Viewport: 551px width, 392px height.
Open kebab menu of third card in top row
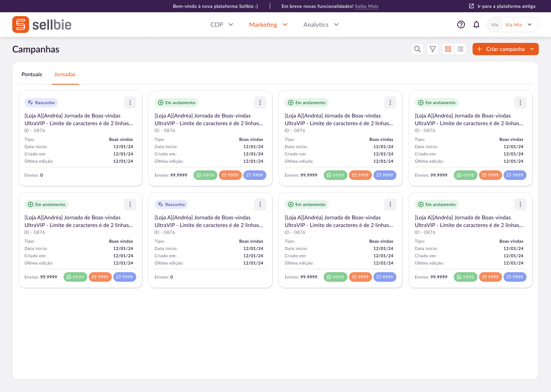[x=390, y=103]
